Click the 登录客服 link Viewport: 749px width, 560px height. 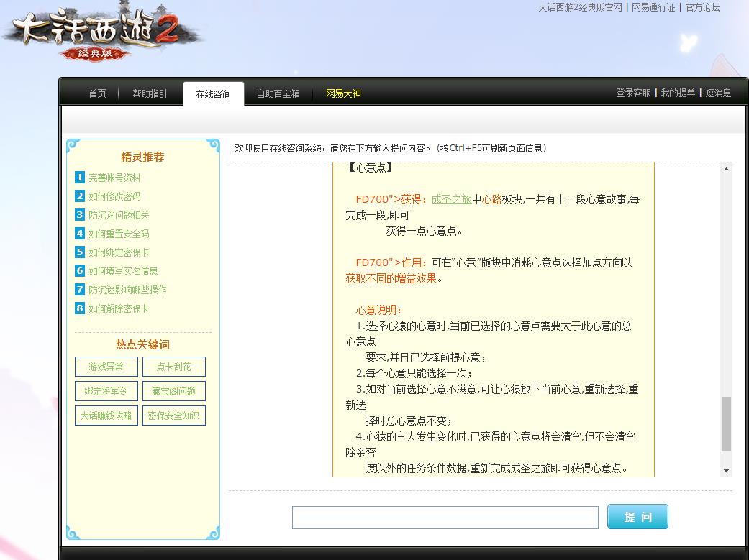click(x=633, y=93)
